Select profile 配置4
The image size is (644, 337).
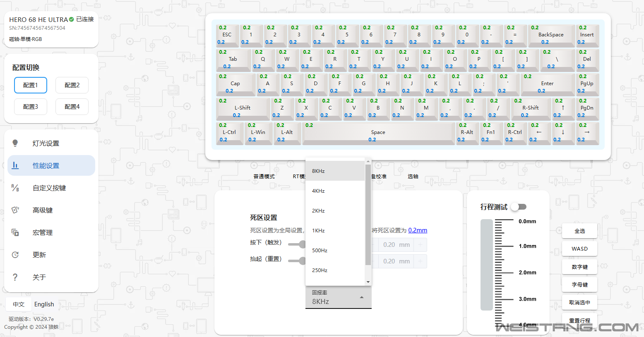pos(72,107)
